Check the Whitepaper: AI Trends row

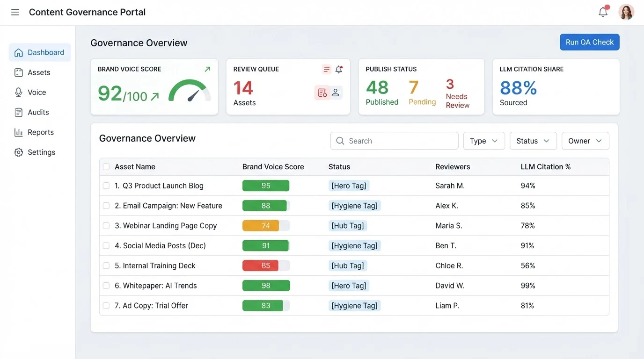click(106, 286)
